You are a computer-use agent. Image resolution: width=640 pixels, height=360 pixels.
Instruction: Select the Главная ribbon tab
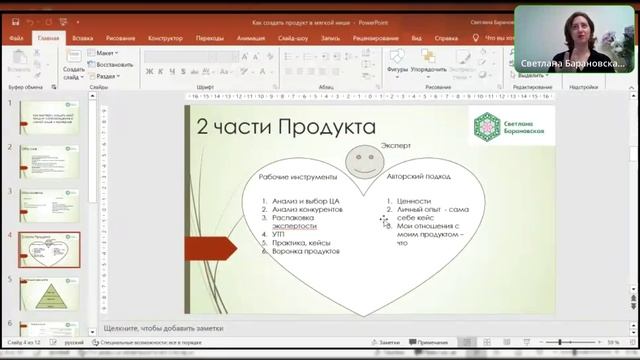point(49,38)
